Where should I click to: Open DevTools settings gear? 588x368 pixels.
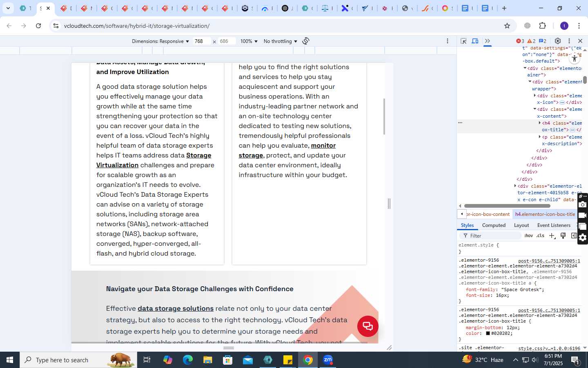[x=558, y=41]
